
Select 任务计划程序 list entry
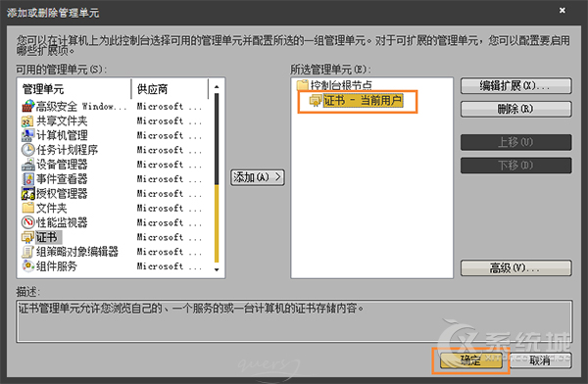coord(67,150)
